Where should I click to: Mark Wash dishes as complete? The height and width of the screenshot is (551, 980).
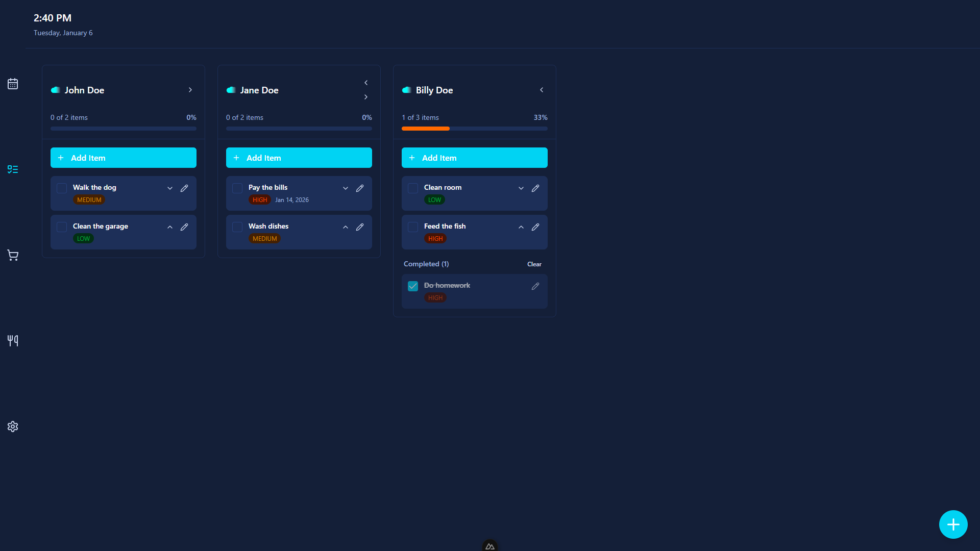(237, 227)
